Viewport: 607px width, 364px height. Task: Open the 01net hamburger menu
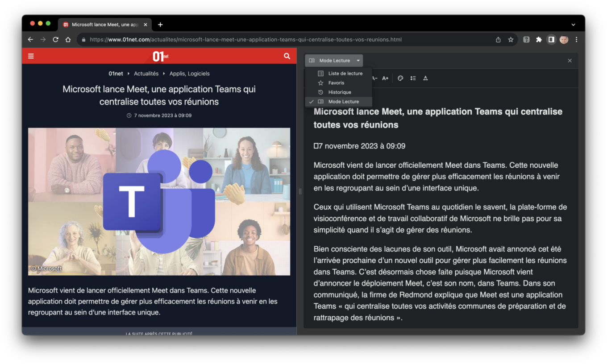tap(31, 56)
